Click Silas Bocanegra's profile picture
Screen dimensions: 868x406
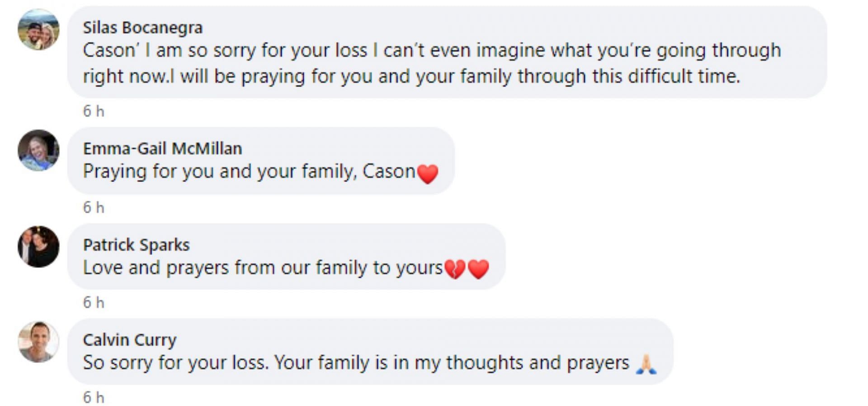38,29
